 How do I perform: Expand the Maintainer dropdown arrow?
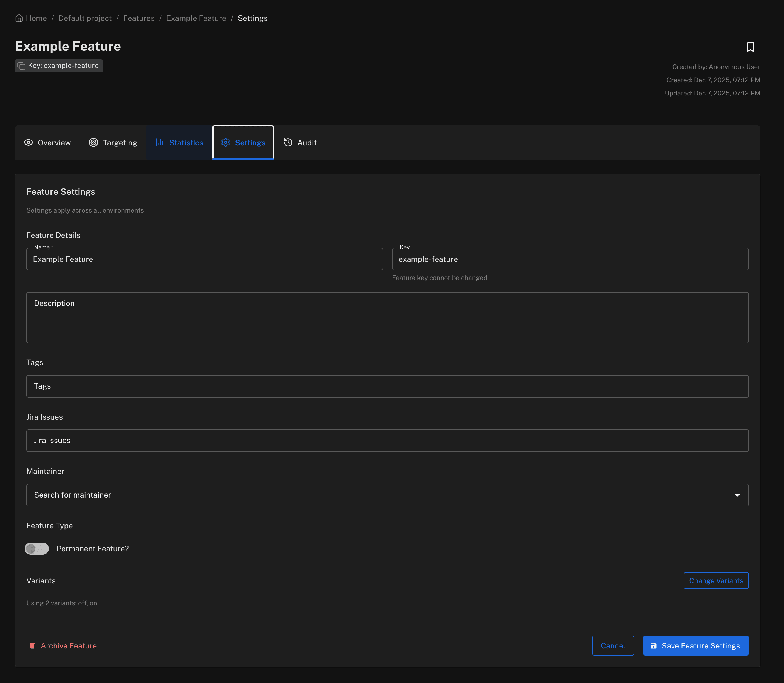click(x=738, y=495)
